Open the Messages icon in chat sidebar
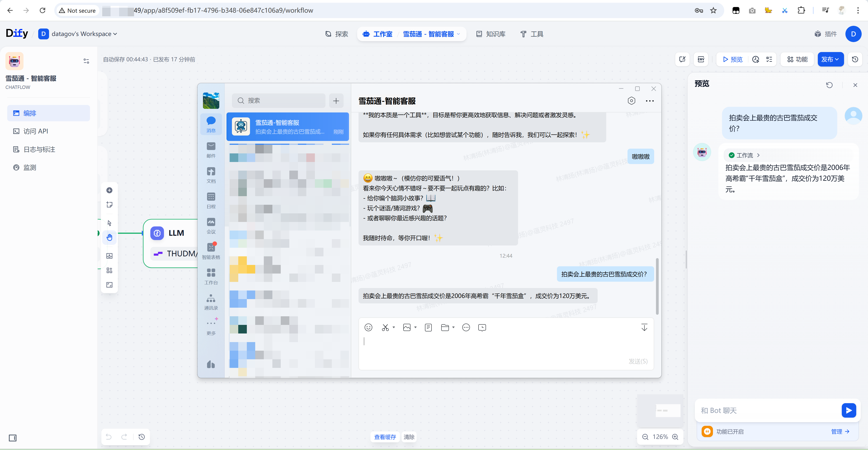This screenshot has height=450, width=868. (211, 124)
